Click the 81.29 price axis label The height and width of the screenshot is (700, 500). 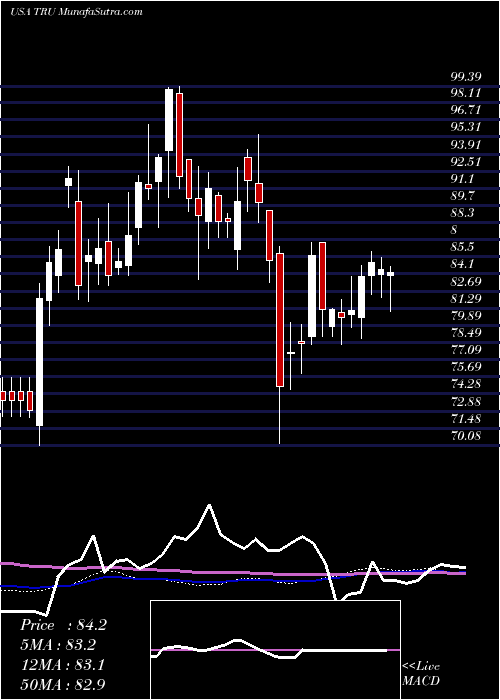[x=466, y=298]
